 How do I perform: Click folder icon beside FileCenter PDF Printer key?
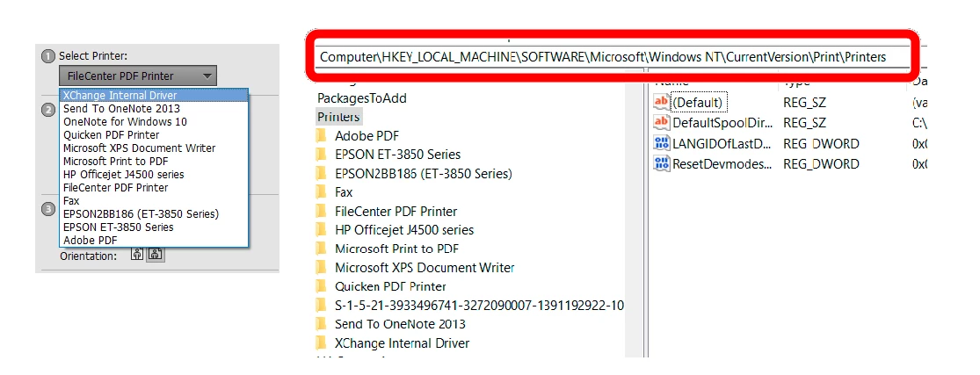(322, 212)
